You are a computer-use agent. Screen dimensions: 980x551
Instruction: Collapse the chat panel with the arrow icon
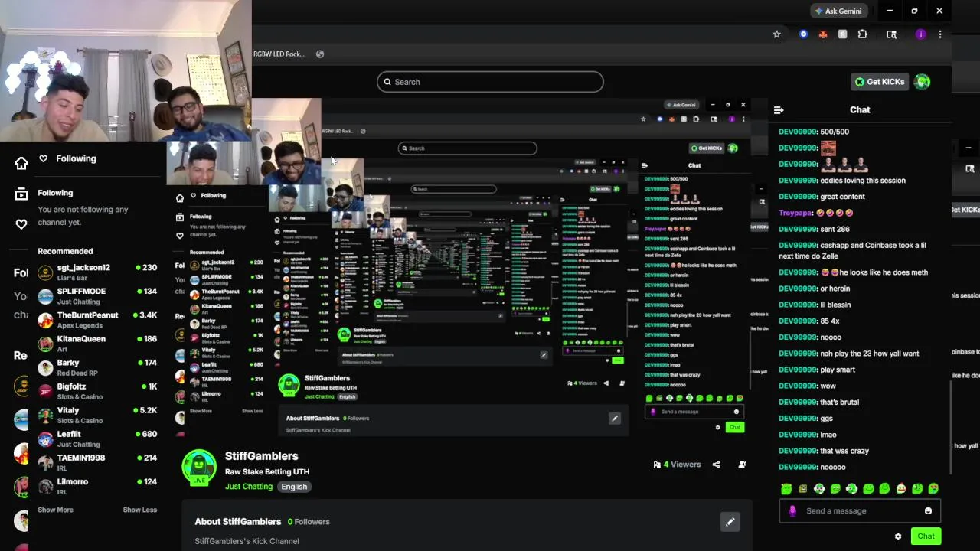pos(779,110)
